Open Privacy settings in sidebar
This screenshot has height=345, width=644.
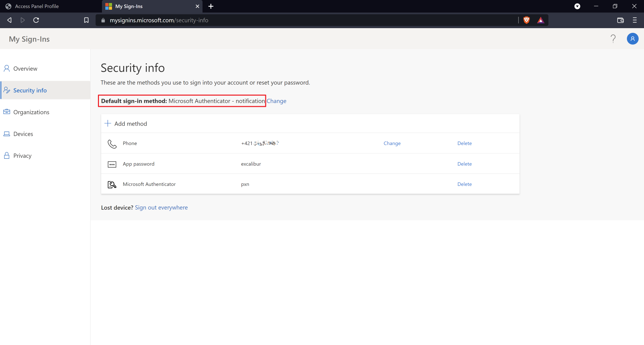(x=22, y=156)
